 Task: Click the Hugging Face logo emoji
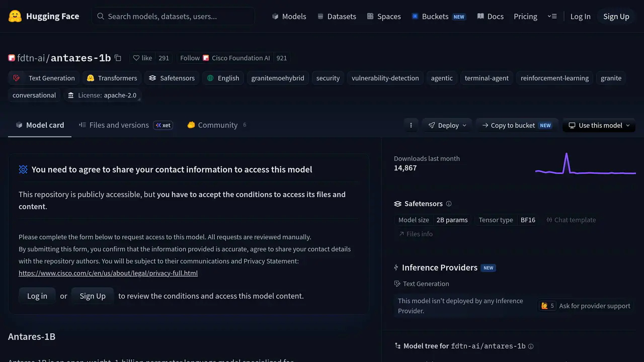(x=15, y=16)
